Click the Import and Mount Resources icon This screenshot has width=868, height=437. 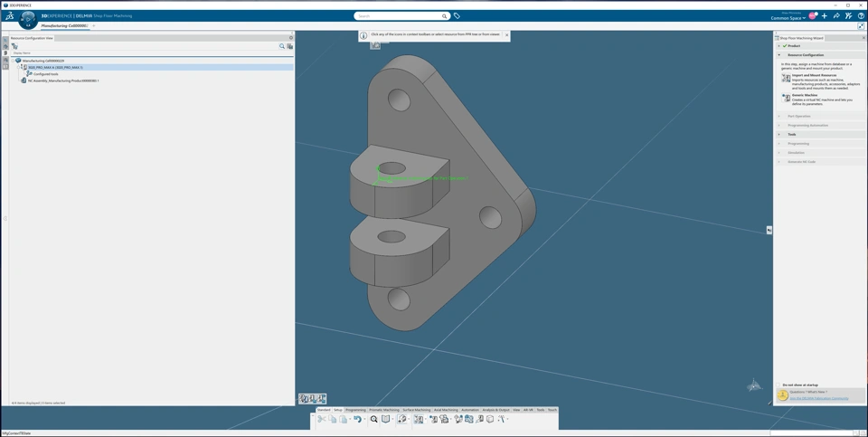786,79
